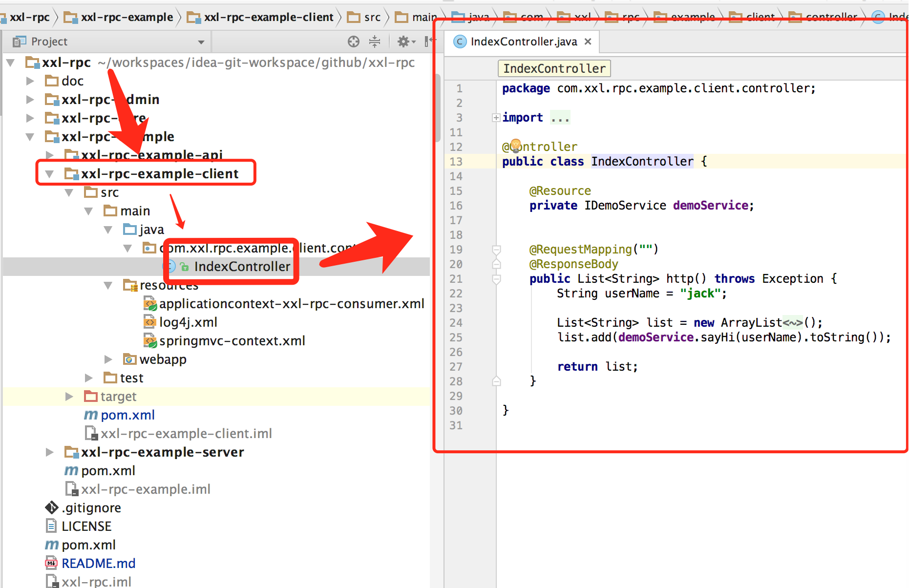Open the Project panel settings gear
This screenshot has width=909, height=588.
(x=406, y=42)
